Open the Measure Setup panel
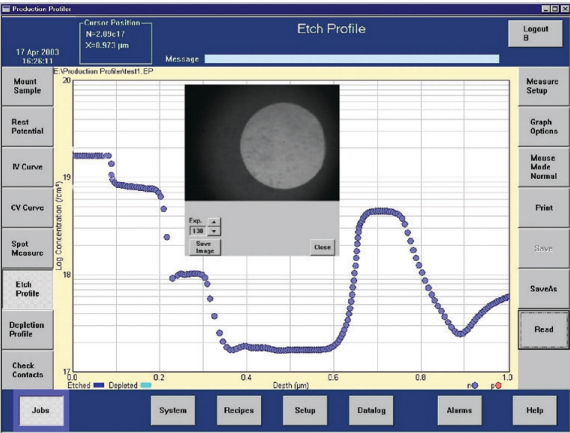The image size is (570, 433). (544, 86)
